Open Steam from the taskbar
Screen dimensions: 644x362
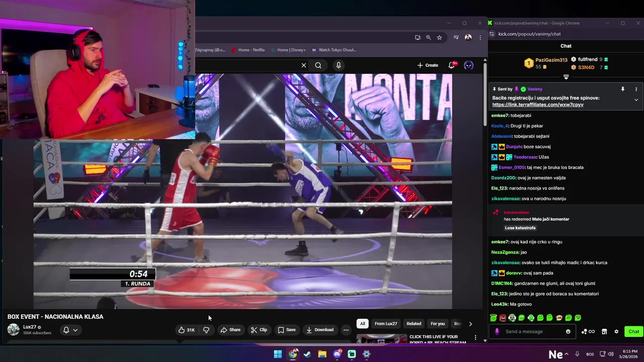coord(307,354)
